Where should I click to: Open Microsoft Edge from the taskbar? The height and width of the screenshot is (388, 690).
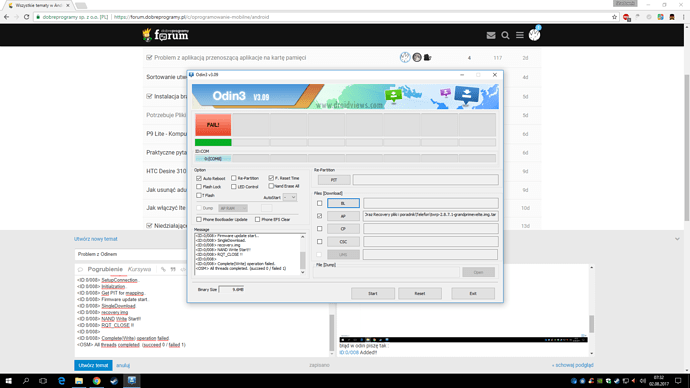pos(62,381)
